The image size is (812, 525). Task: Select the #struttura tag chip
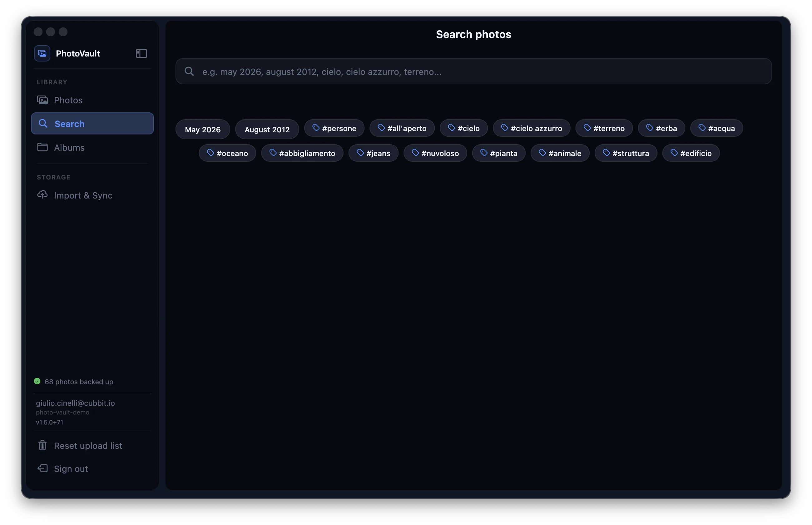[626, 153]
